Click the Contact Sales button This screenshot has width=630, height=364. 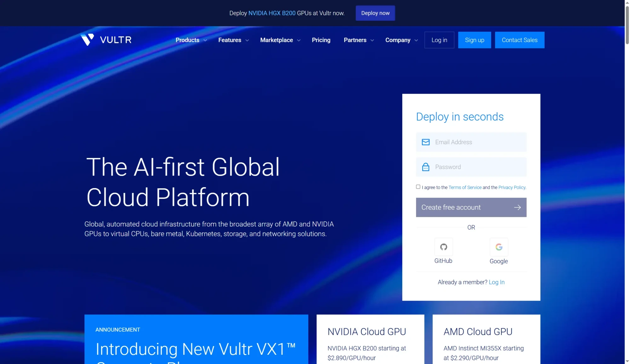tap(519, 40)
